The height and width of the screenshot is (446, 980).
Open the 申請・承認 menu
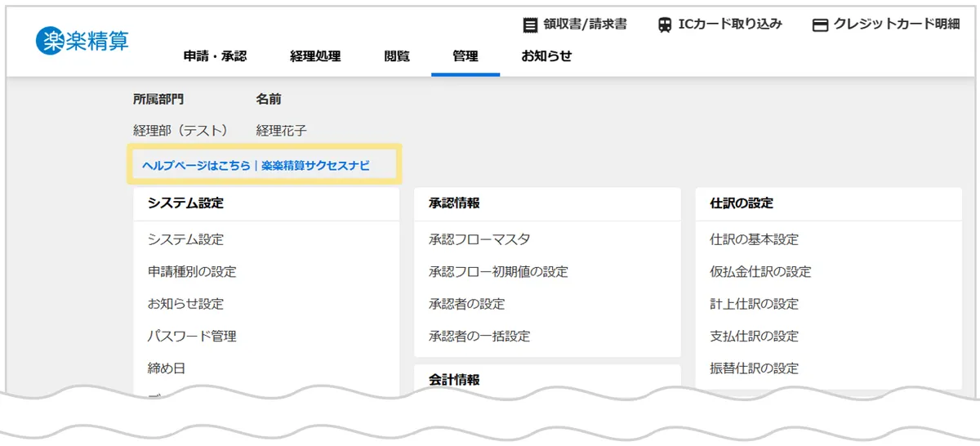[x=215, y=56]
